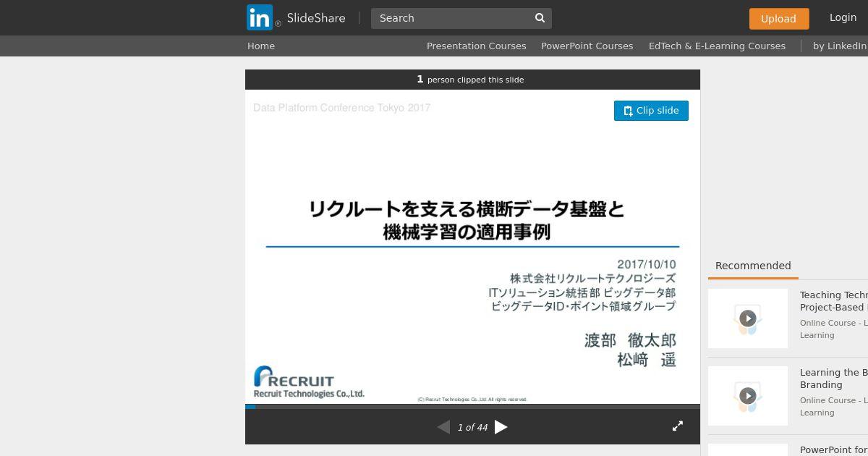Click the SlideShare wordmark
The height and width of the screenshot is (456, 868).
[x=316, y=18]
